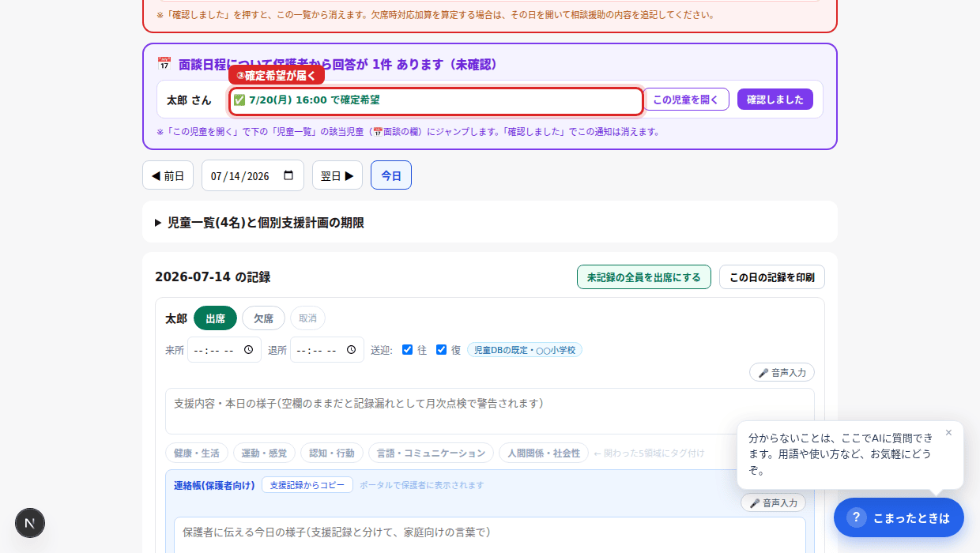
Task: Click この日の記録を印刷 button
Action: (x=772, y=277)
